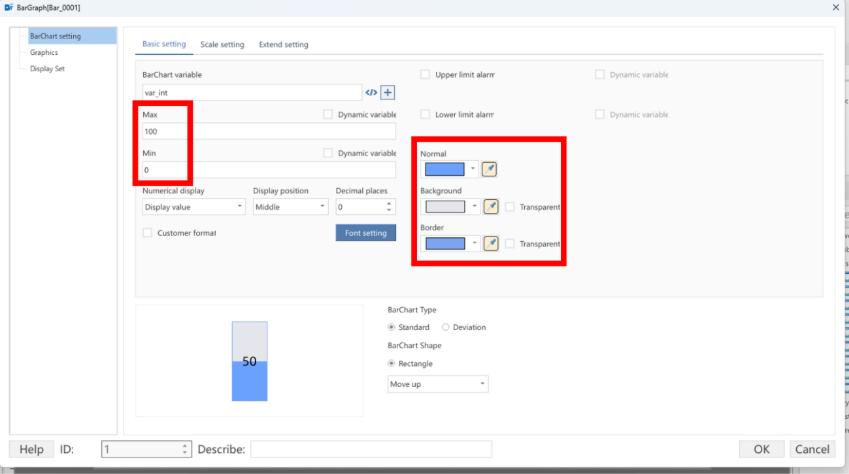Image resolution: width=849 pixels, height=474 pixels.
Task: Click the BarChart variable input field
Action: point(252,93)
